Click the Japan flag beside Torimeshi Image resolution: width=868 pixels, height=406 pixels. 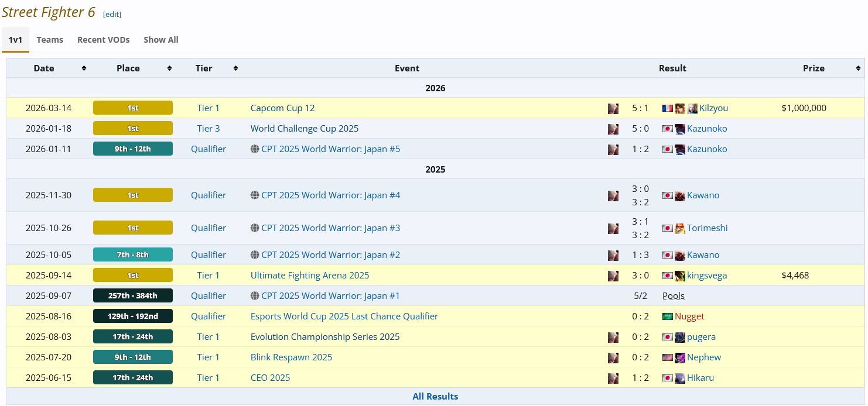coord(668,228)
